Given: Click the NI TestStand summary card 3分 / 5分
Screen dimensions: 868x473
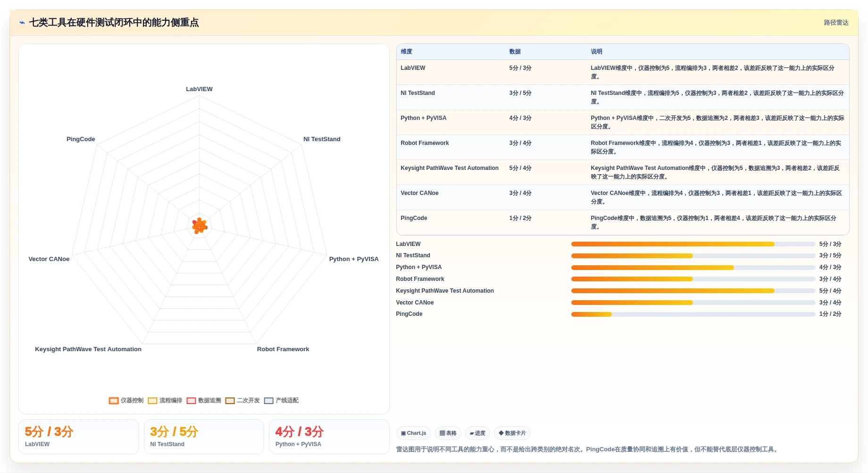Looking at the screenshot, I should tap(204, 437).
